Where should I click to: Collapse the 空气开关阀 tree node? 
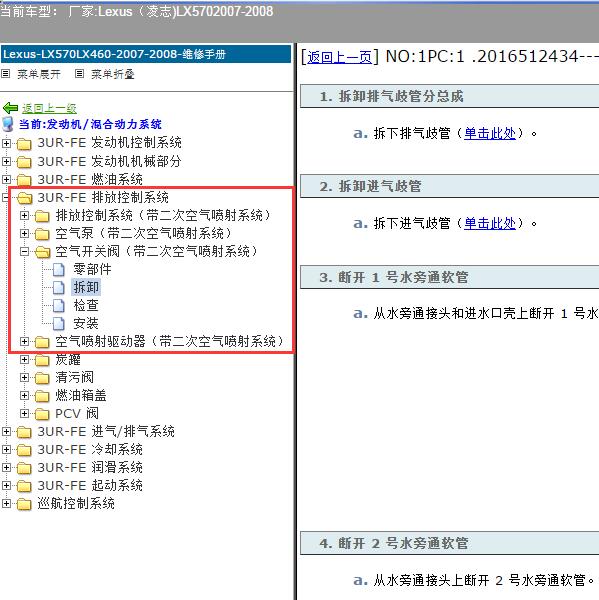[x=24, y=251]
